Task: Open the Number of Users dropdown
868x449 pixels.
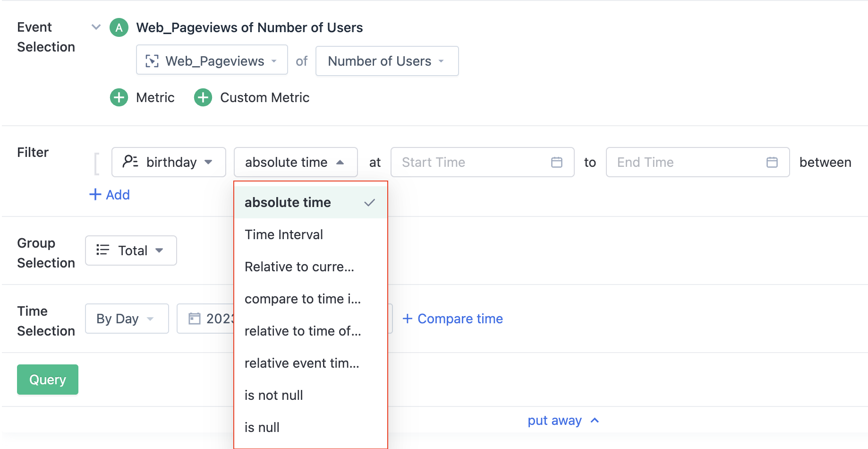Action: [387, 61]
